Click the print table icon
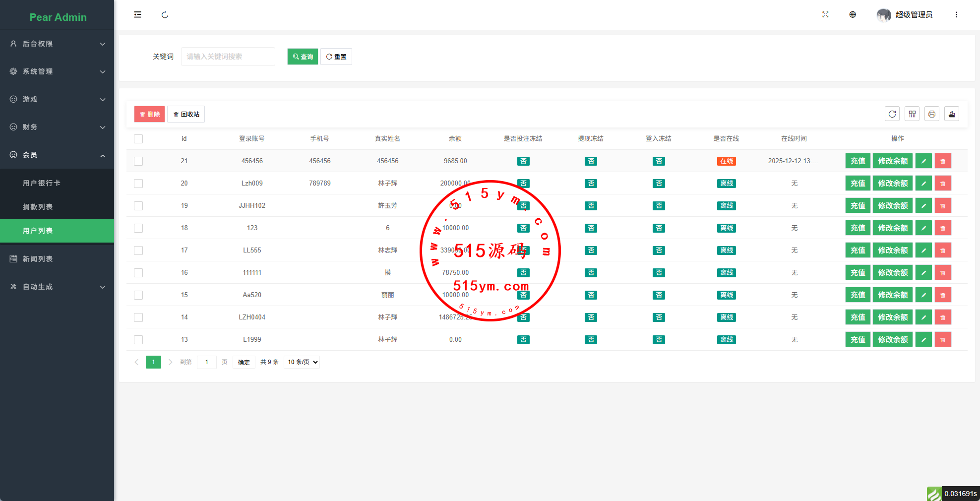980x501 pixels. 932,114
